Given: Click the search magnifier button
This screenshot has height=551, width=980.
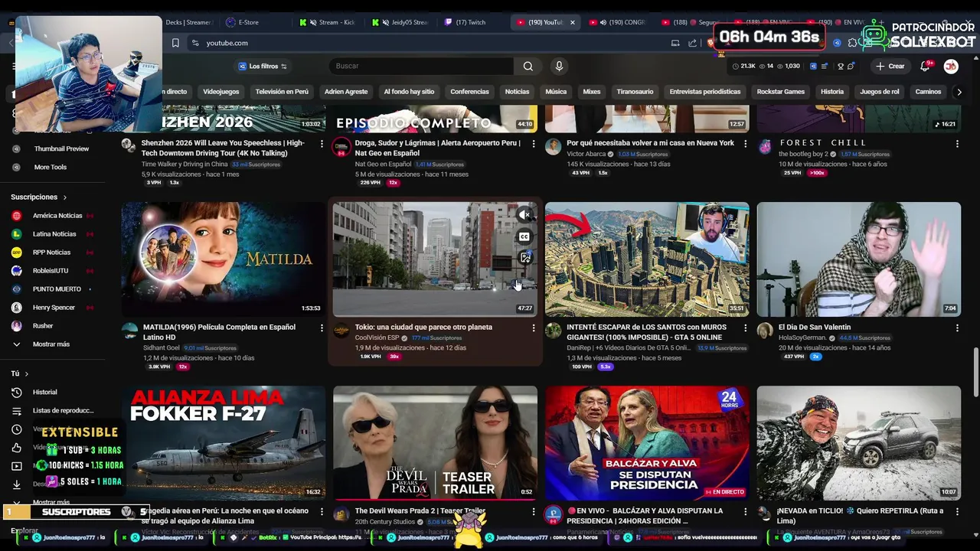Looking at the screenshot, I should coord(528,66).
